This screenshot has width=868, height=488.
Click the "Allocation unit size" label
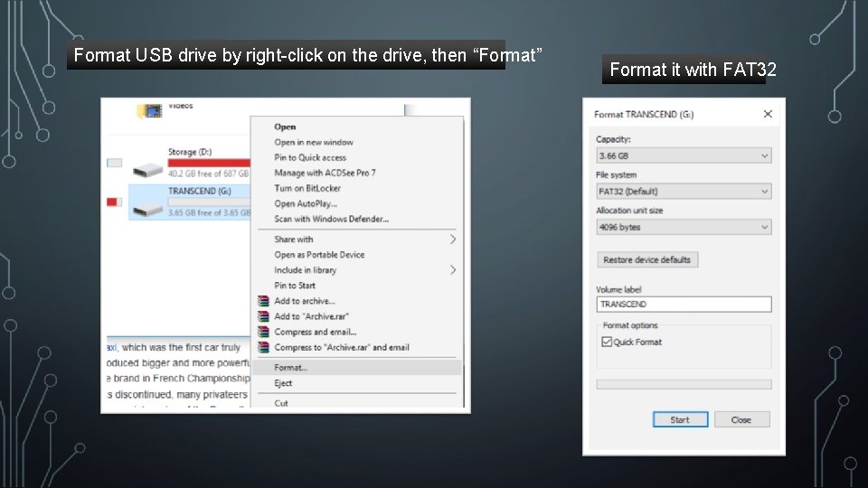click(629, 211)
